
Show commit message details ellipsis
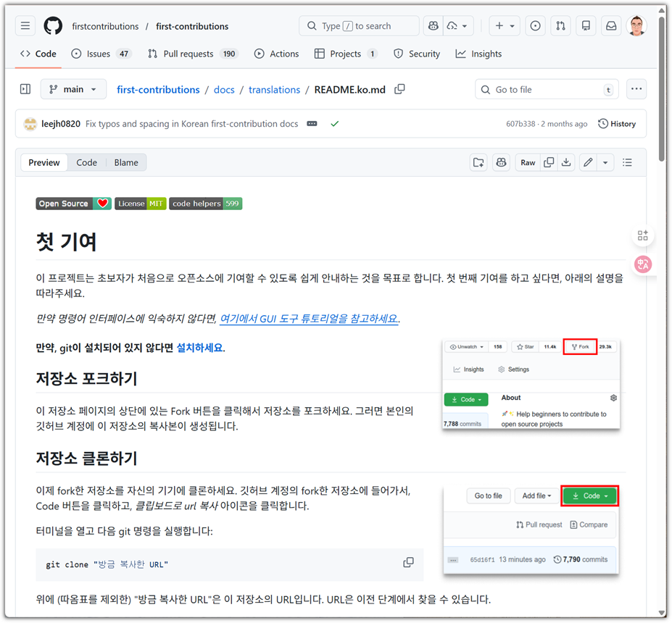[312, 124]
